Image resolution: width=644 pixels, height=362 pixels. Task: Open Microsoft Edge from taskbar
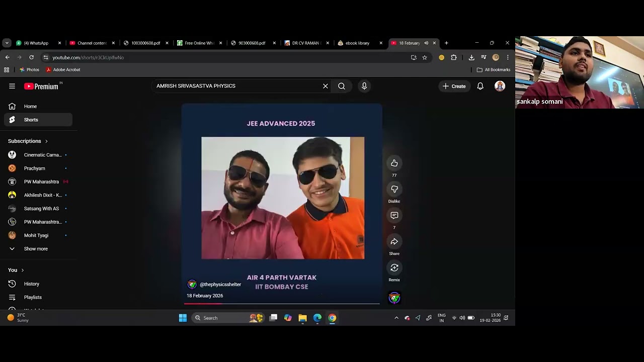tap(317, 318)
